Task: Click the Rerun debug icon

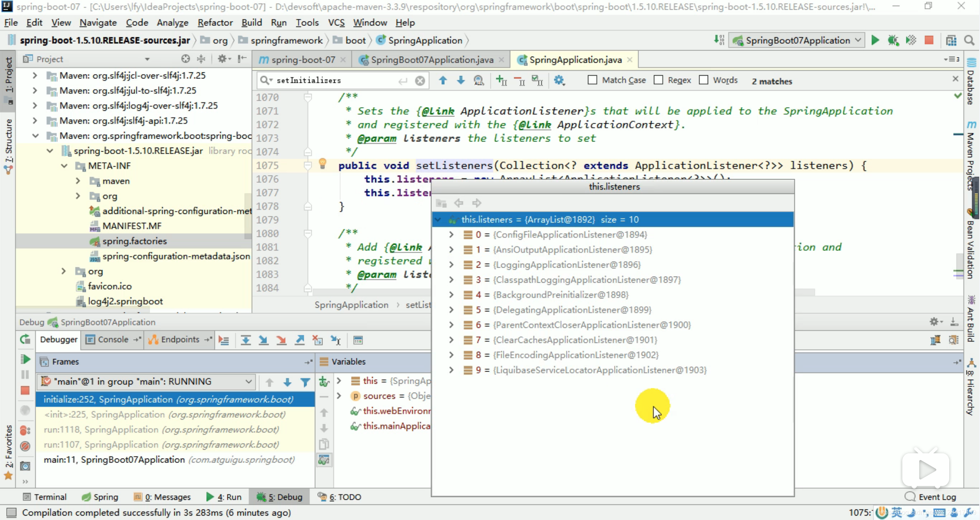Action: click(x=25, y=340)
